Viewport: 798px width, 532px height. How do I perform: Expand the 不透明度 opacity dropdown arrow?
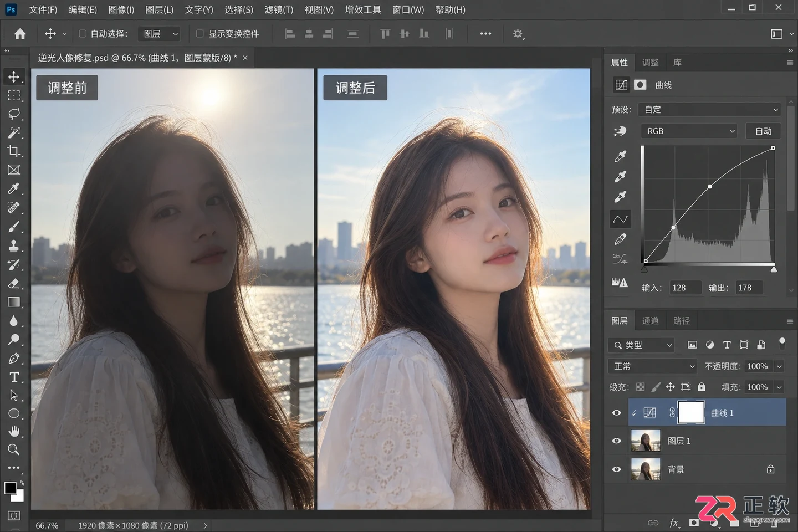click(779, 366)
